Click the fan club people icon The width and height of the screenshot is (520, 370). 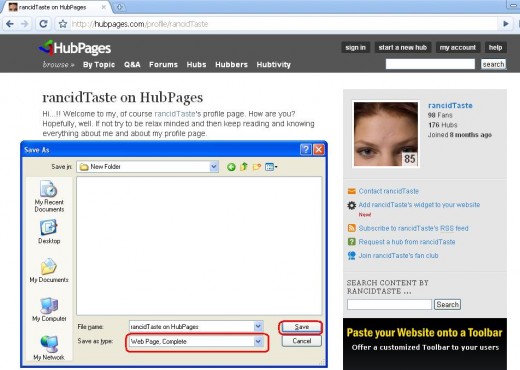click(x=352, y=256)
